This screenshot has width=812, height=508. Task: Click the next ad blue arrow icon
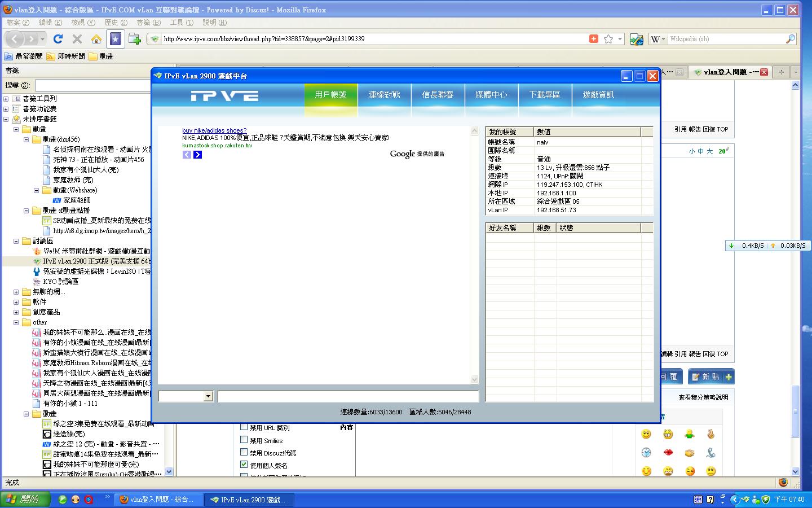click(x=197, y=155)
